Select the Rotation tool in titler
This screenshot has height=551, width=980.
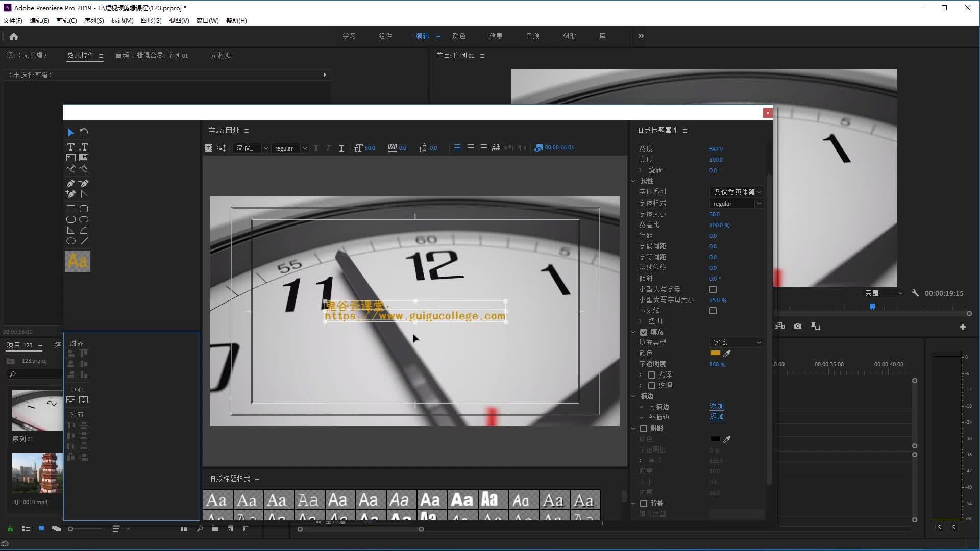84,132
